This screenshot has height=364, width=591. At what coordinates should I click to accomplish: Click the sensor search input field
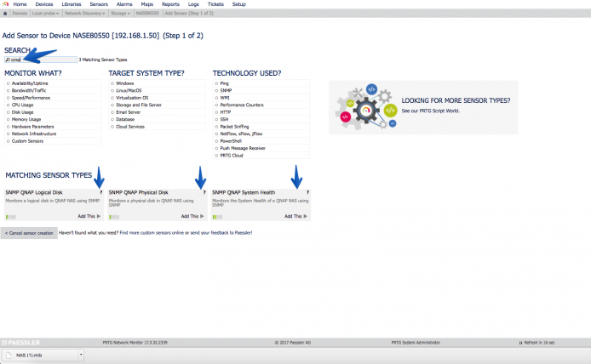coord(41,60)
